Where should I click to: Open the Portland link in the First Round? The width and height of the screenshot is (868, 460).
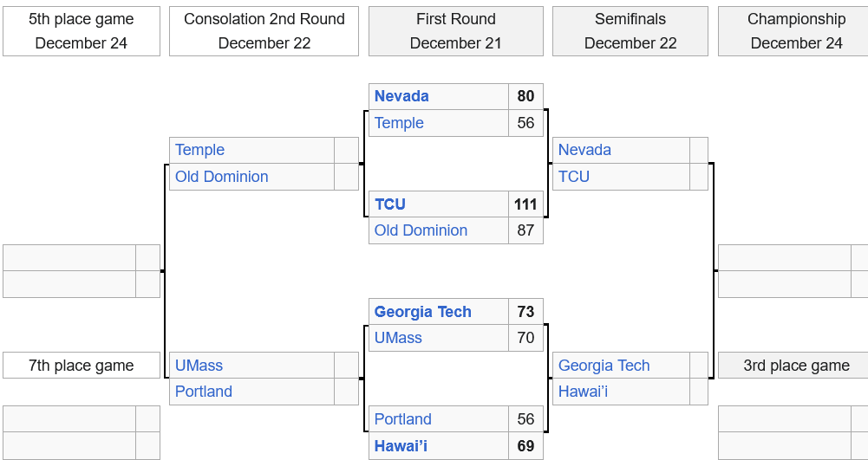pyautogui.click(x=402, y=419)
